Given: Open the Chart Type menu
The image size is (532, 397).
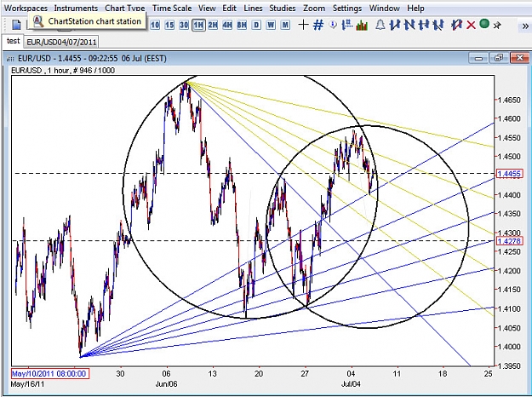Looking at the screenshot, I should pyautogui.click(x=125, y=8).
